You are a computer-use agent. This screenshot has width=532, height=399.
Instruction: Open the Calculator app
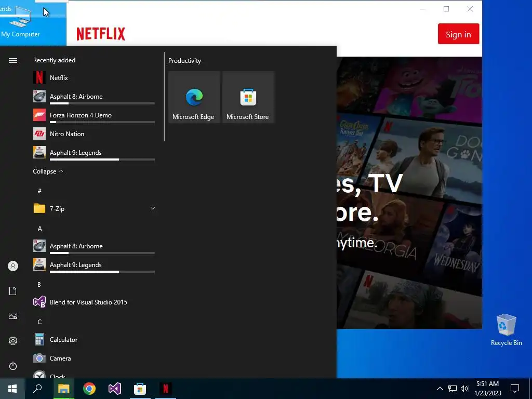(95, 340)
